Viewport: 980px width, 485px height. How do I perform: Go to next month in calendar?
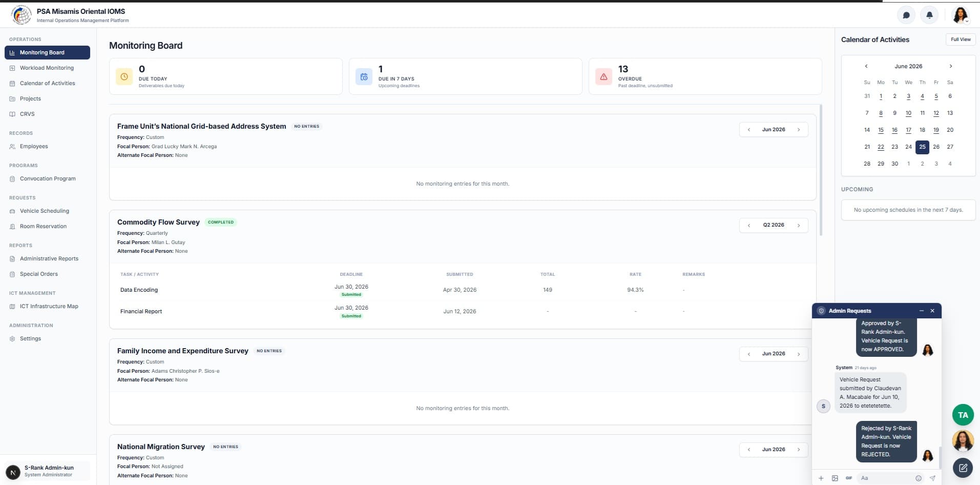(x=951, y=66)
